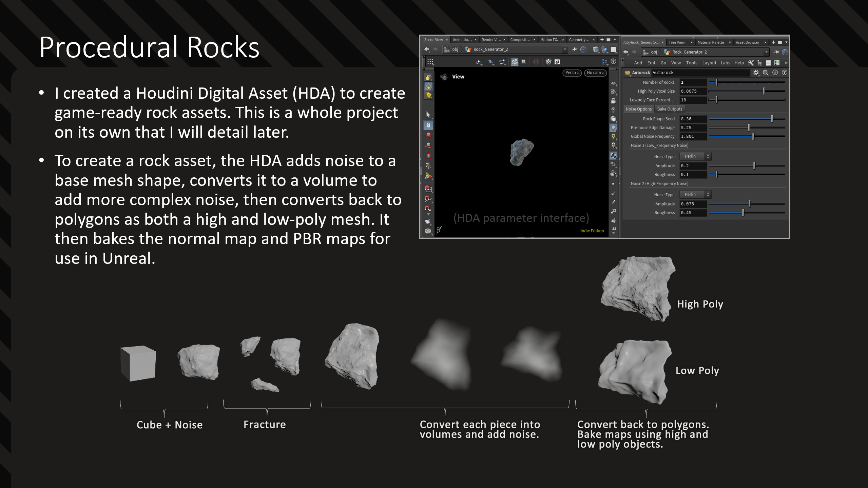Toggle the headlight lighting icon on viewport right

click(614, 127)
